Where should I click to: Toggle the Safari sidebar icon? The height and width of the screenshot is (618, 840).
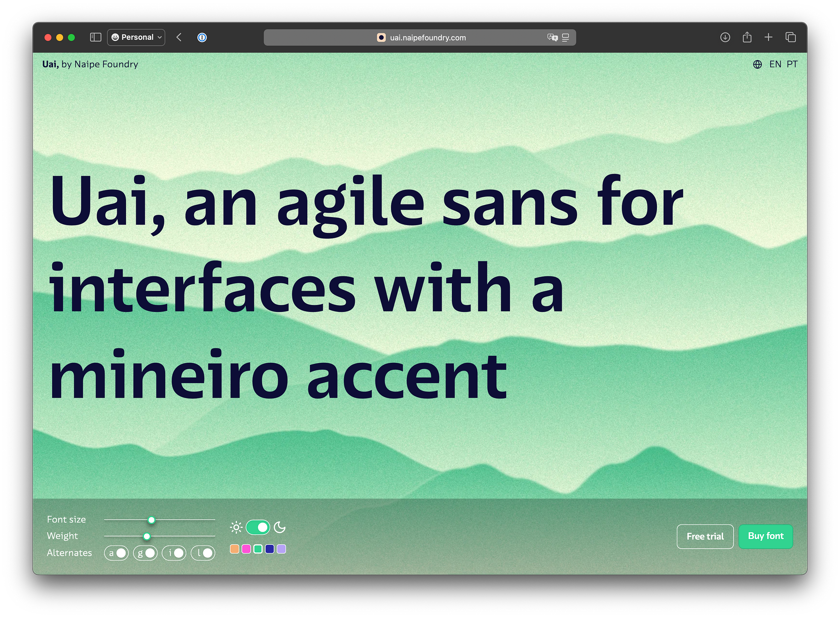(96, 37)
